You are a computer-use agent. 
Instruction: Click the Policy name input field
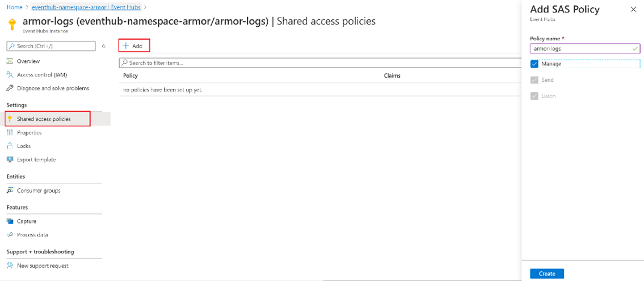tap(579, 49)
